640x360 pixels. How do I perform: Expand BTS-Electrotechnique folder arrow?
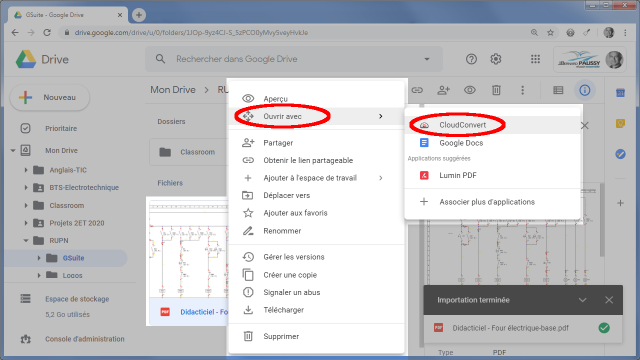(x=26, y=188)
